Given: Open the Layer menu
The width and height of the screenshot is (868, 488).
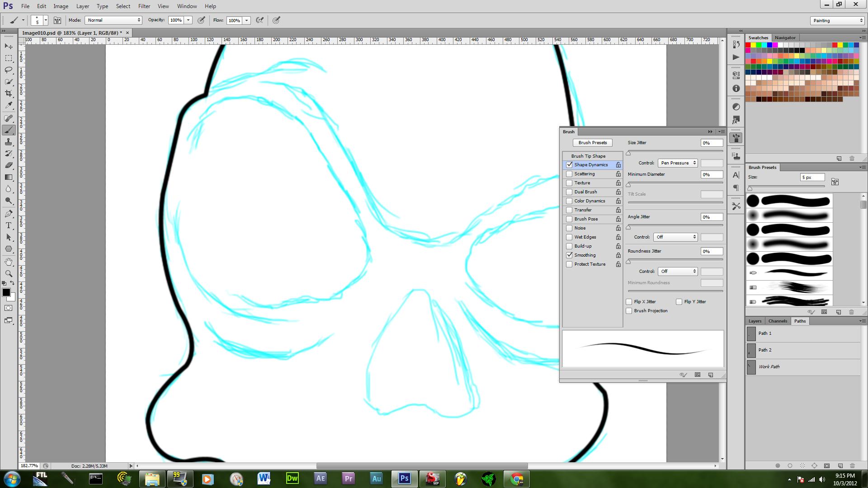Looking at the screenshot, I should tap(83, 6).
